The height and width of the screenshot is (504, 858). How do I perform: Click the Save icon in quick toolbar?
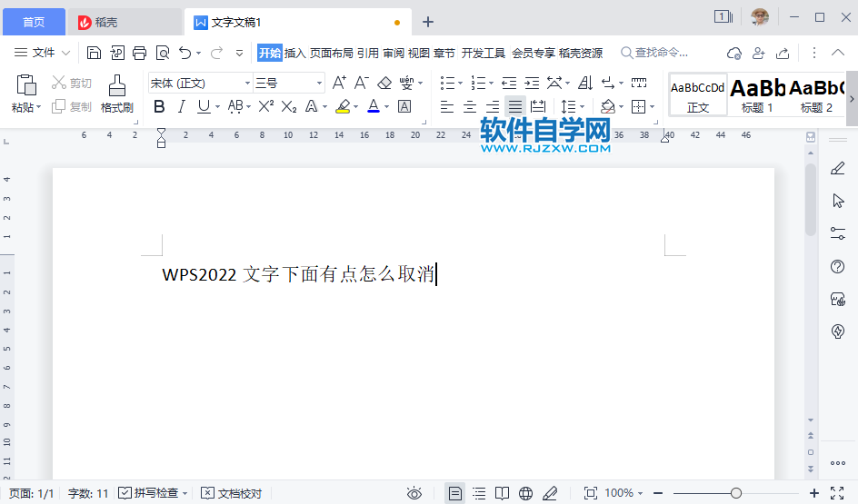(x=95, y=53)
